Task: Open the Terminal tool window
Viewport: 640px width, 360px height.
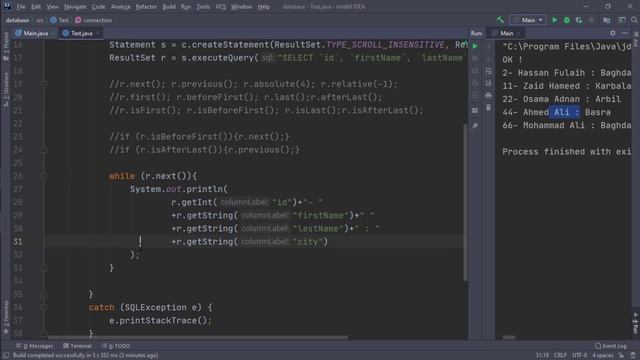Action: [78, 346]
